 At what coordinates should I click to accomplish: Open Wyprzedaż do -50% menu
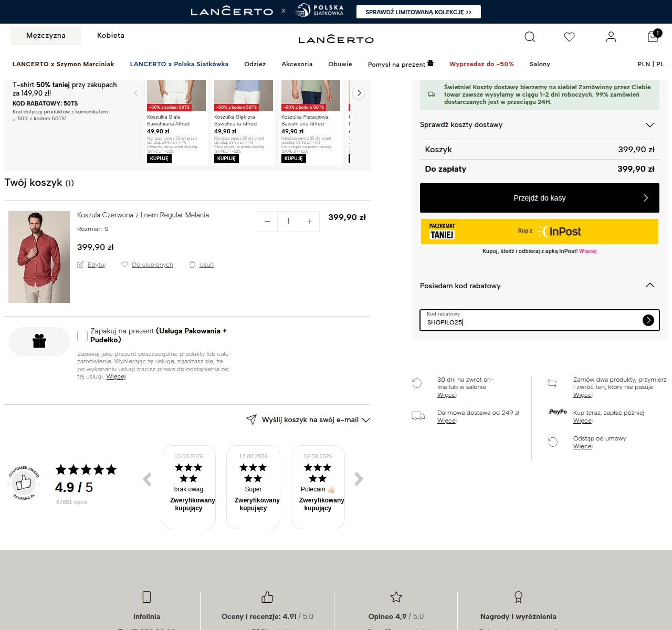[x=481, y=64]
